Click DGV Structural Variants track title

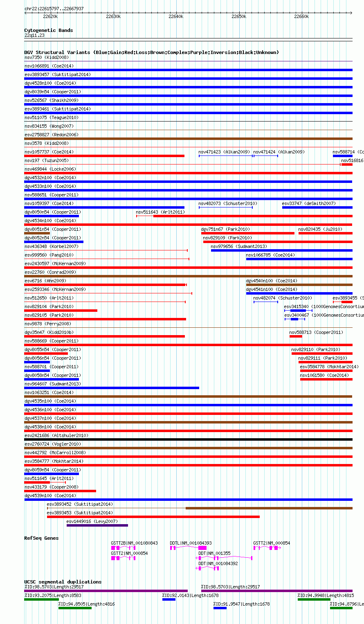pos(151,52)
